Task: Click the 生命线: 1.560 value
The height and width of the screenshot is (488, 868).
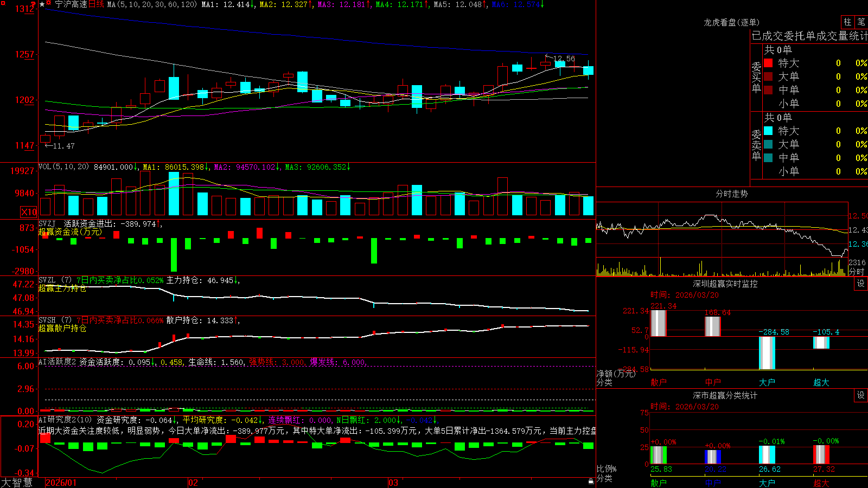Action: coord(216,362)
